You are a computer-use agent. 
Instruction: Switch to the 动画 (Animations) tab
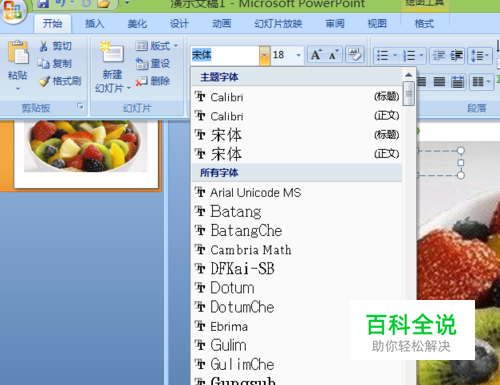click(x=222, y=24)
